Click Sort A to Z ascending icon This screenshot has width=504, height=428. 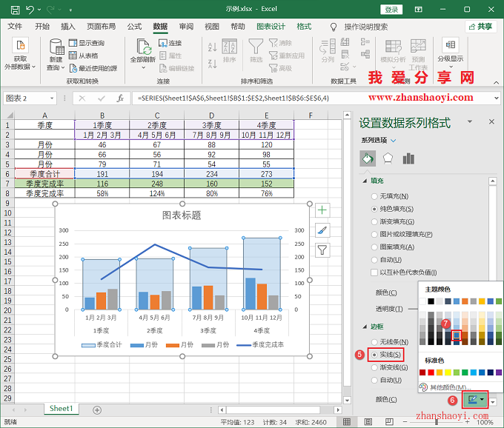point(212,47)
